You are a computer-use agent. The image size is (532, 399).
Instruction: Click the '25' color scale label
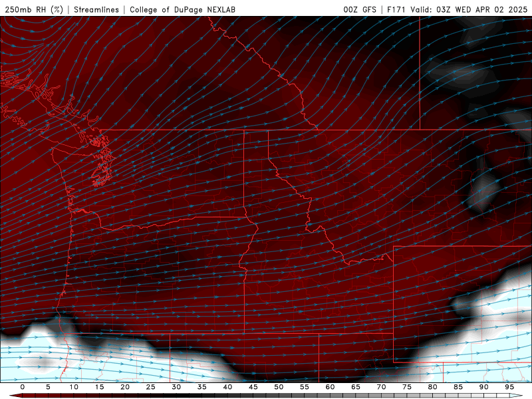(150, 387)
